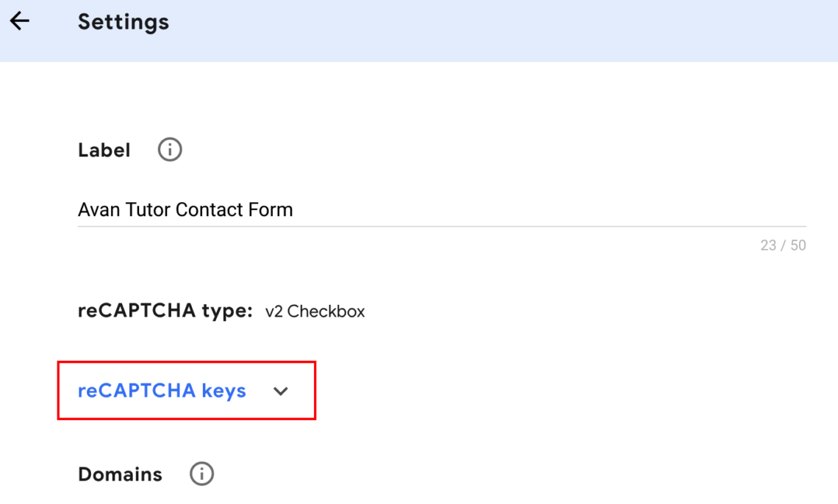Click the 23 / 50 character counter
The height and width of the screenshot is (504, 838).
coord(784,245)
